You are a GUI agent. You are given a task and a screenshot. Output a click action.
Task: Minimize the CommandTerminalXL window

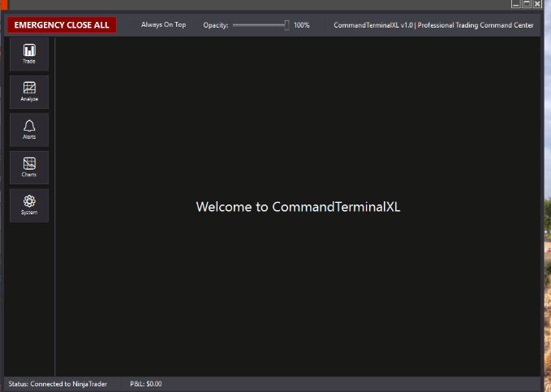[515, 4]
